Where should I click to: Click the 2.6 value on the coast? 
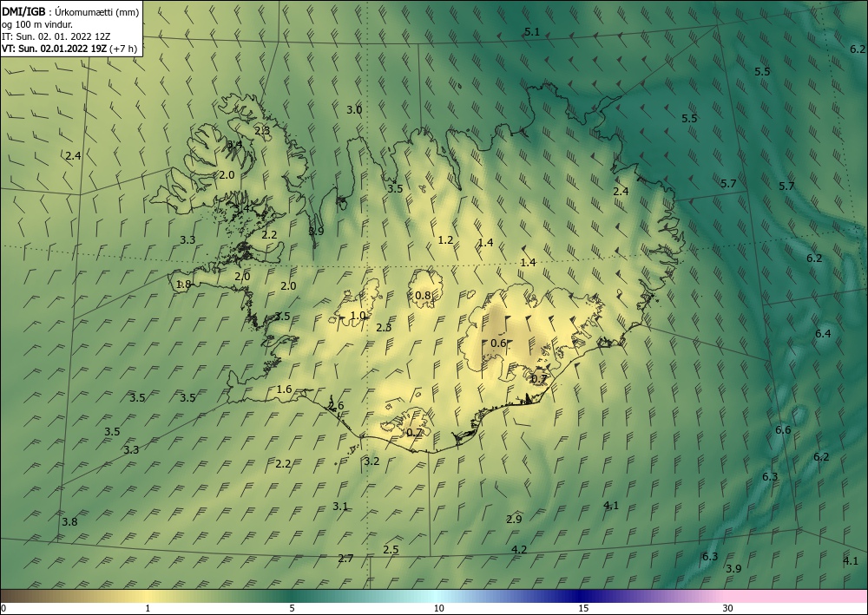pos(336,406)
